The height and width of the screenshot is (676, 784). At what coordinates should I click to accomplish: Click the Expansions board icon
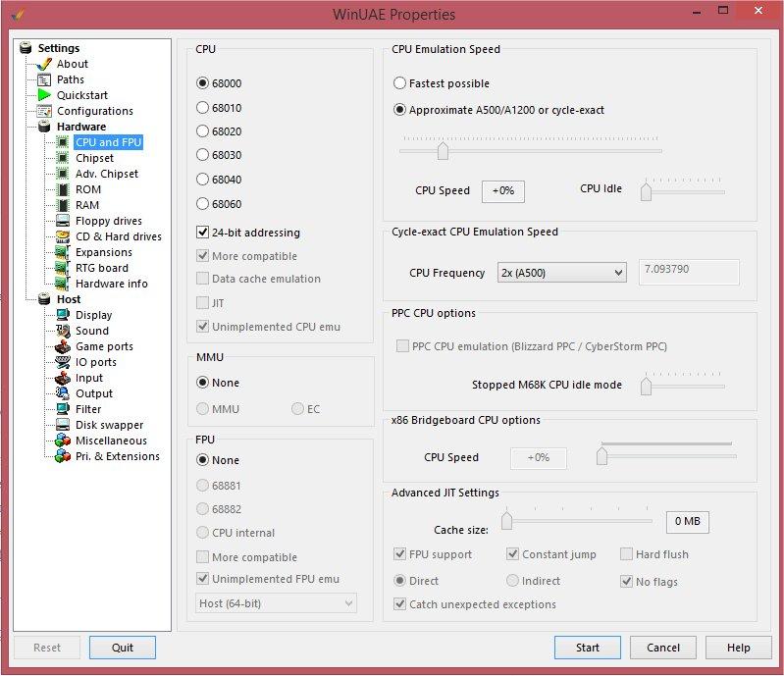coord(63,252)
